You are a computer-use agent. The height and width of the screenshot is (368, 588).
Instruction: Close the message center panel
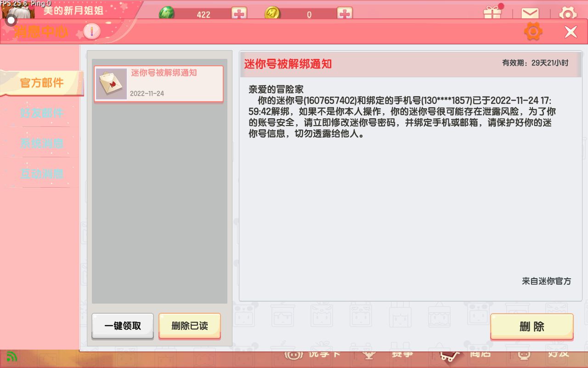[571, 32]
